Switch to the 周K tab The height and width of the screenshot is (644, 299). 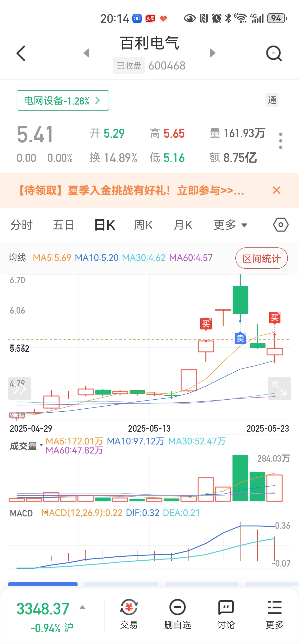point(143,225)
